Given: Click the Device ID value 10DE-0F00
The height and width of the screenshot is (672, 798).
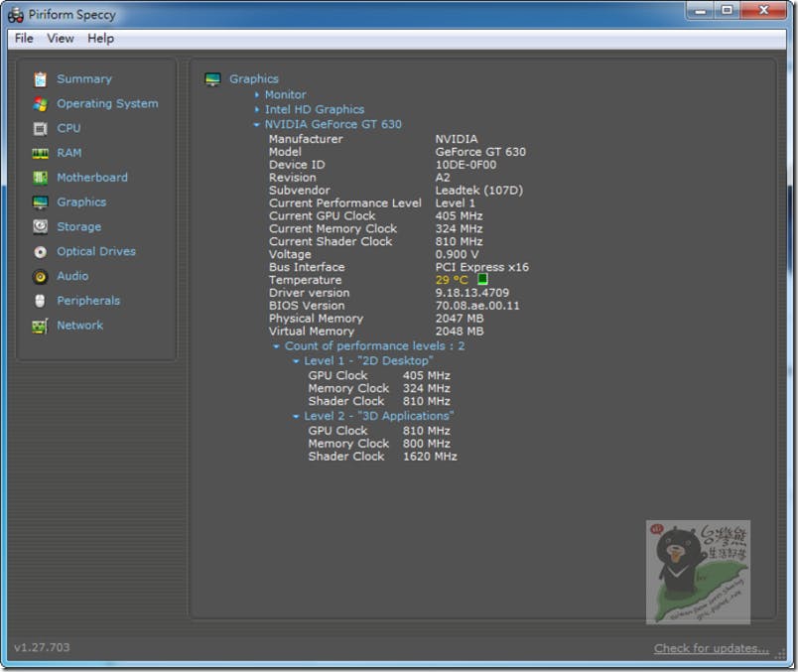Looking at the screenshot, I should click(466, 165).
